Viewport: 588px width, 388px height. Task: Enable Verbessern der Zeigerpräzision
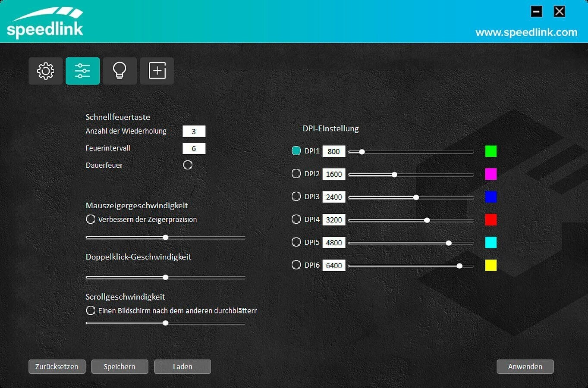tap(91, 219)
